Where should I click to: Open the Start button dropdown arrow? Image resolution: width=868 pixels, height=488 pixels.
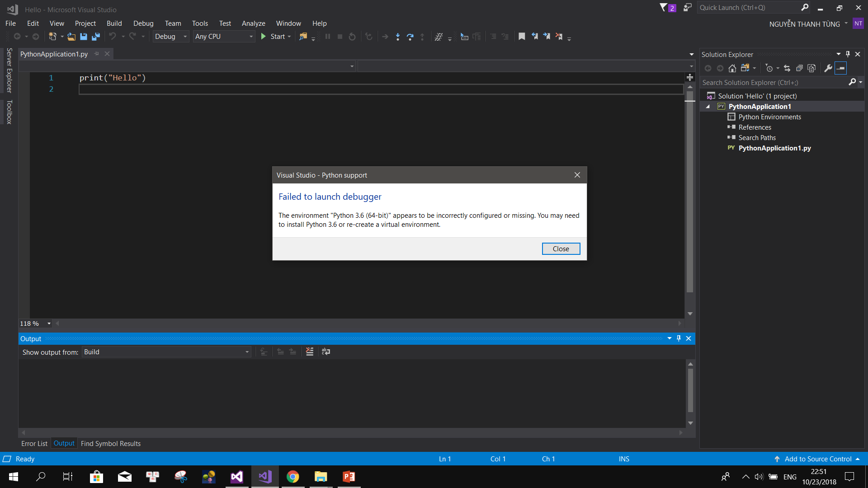[289, 37]
